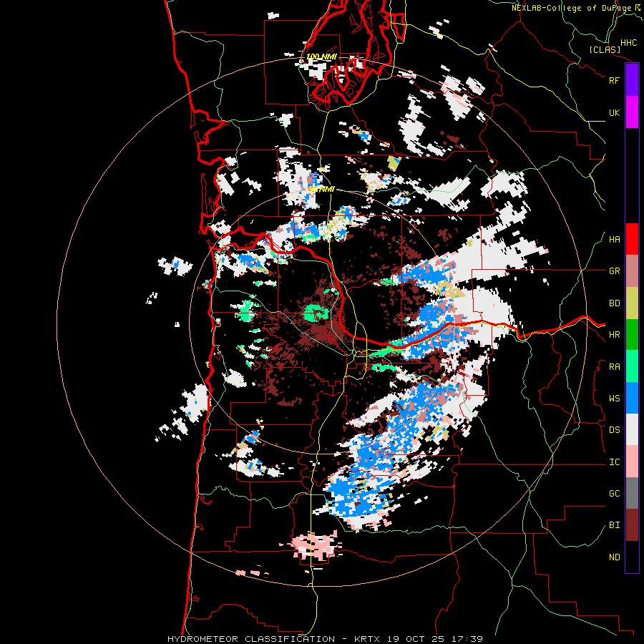
Task: Click the '100 NMI' range ring label
Action: pos(321,57)
